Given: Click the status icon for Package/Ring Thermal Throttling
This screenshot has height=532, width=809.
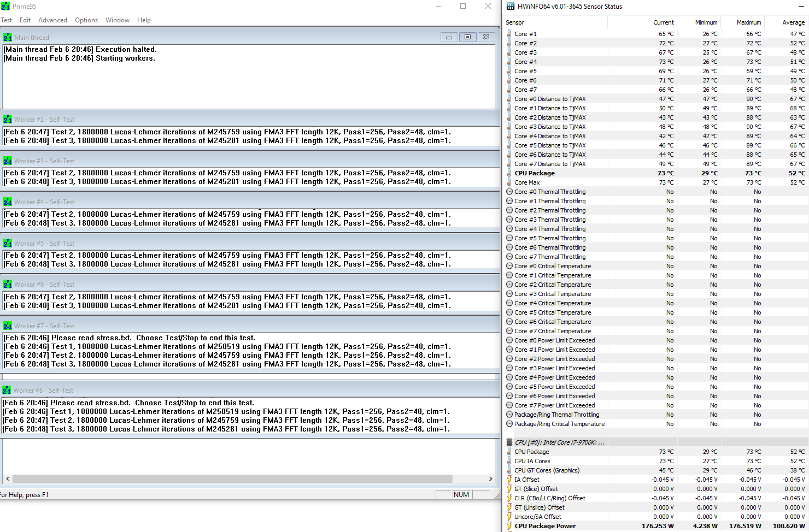Looking at the screenshot, I should point(509,415).
